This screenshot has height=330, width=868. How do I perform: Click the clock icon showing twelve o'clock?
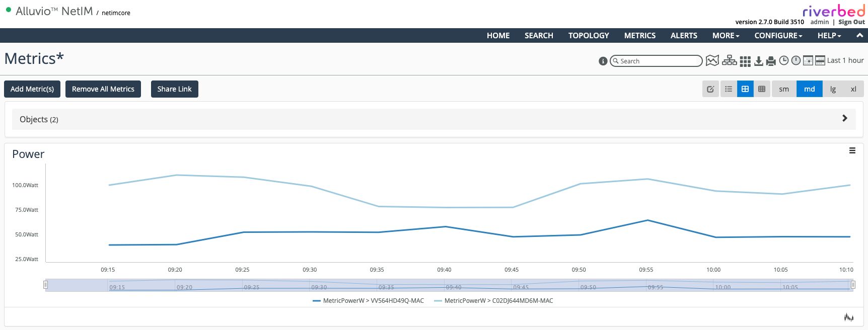point(796,60)
